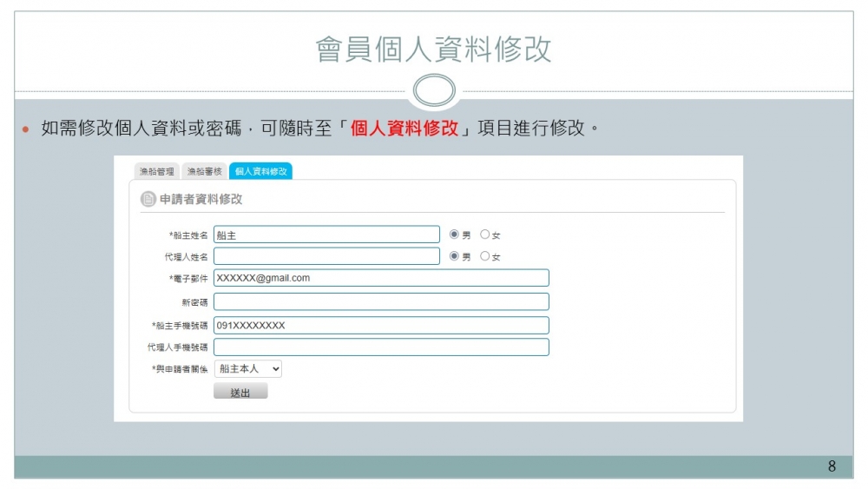Viewport: 868px width, 489px height.
Task: Open the 漁船管理 tab
Action: tap(157, 172)
